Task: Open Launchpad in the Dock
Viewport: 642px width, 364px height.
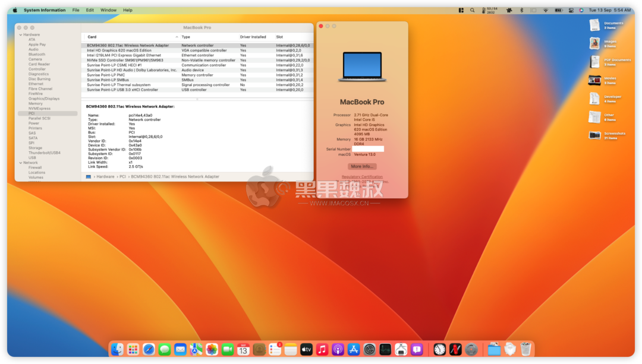Action: click(133, 349)
